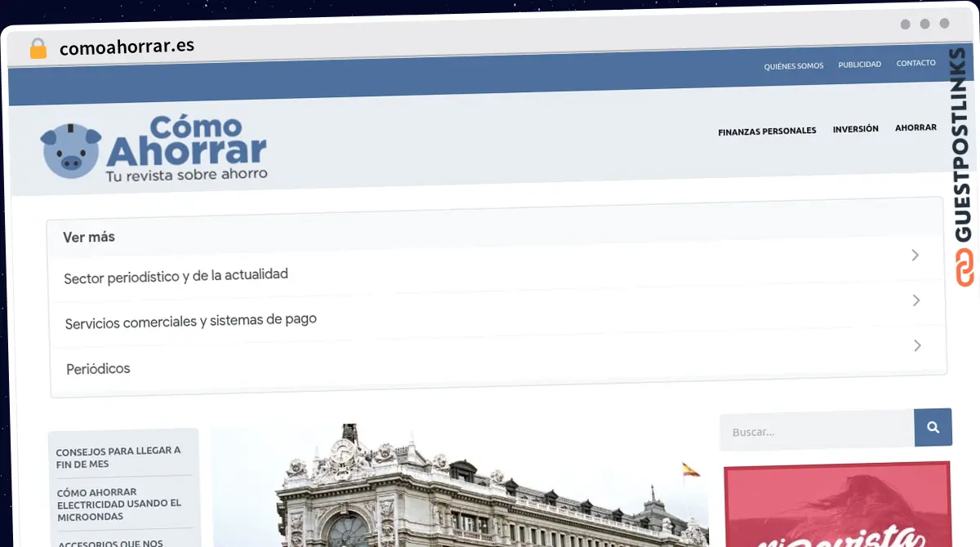Click the Buscar search input field
The height and width of the screenshot is (547, 980).
817,430
